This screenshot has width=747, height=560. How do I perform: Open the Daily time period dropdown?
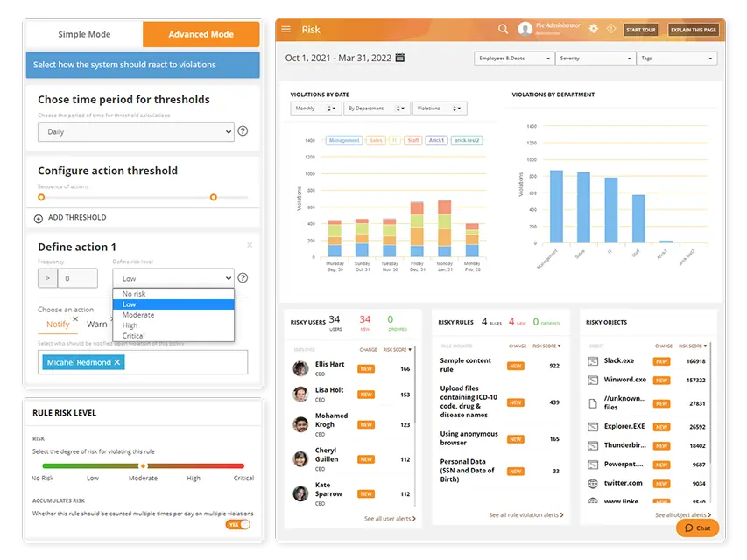click(136, 131)
